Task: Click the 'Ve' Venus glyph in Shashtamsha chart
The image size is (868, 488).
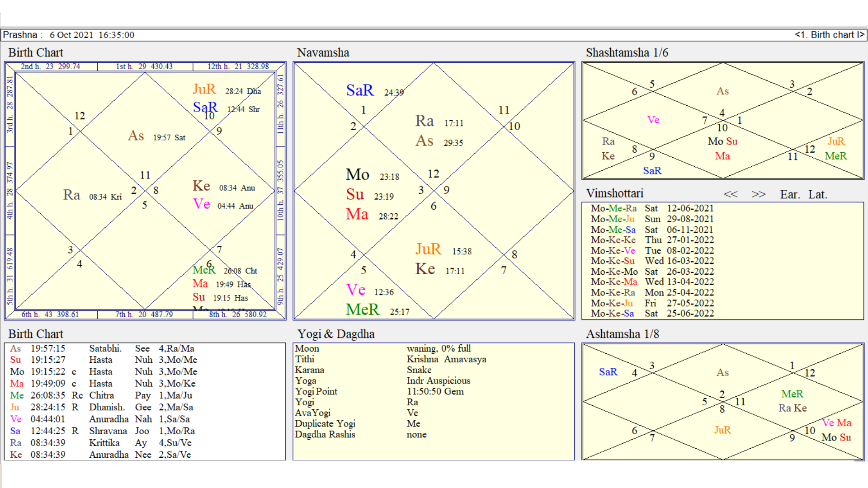Action: [x=652, y=120]
